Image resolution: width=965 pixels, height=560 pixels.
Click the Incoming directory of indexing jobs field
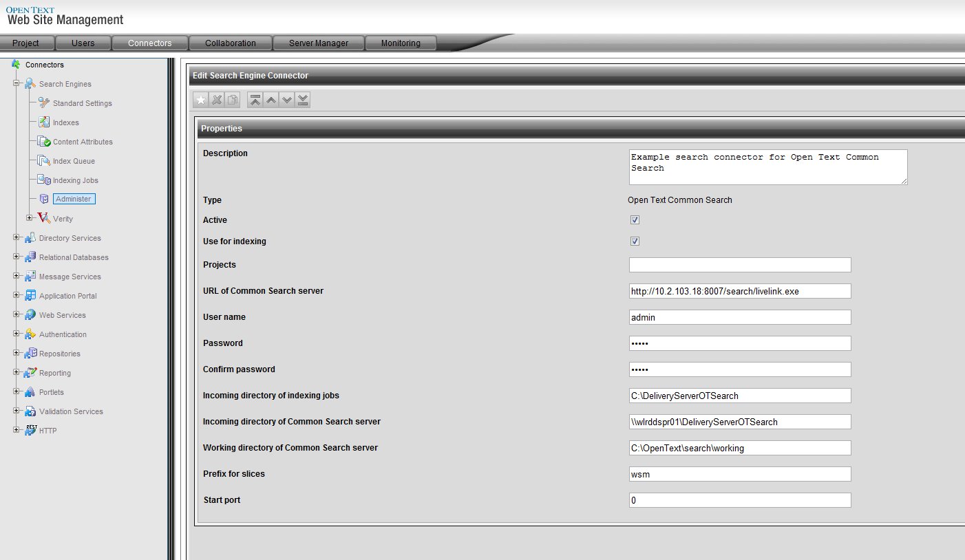click(x=740, y=396)
